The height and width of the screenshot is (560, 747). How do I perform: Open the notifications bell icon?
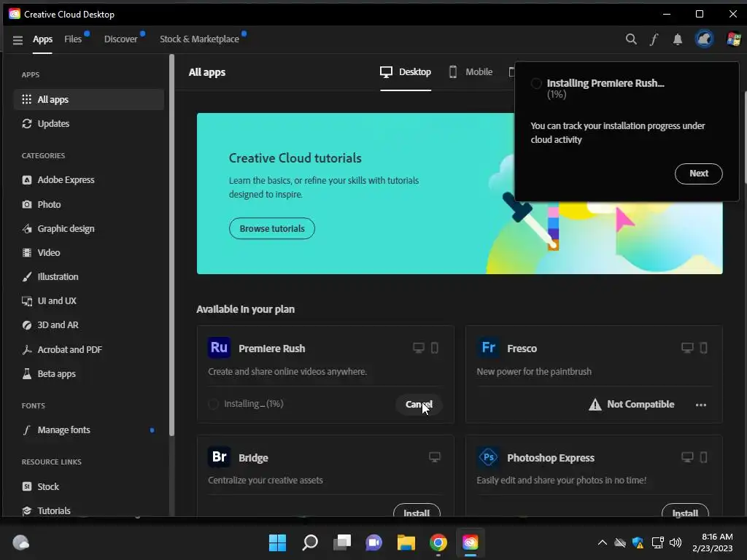678,39
